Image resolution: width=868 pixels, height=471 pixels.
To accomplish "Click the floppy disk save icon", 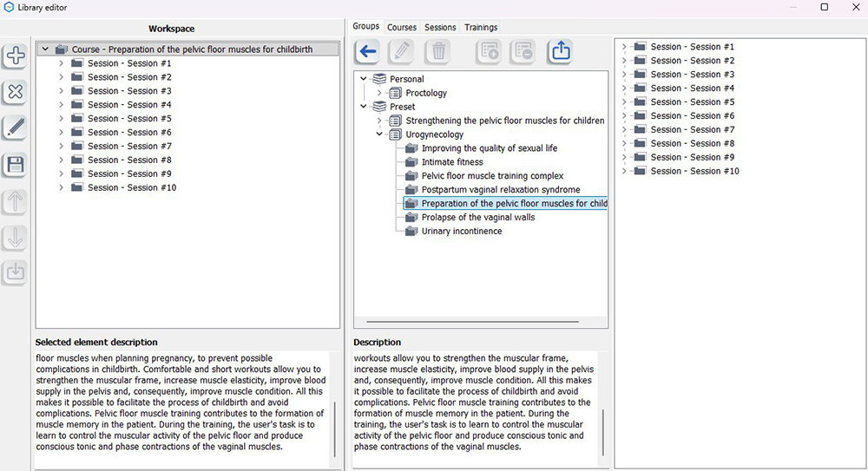I will click(16, 165).
